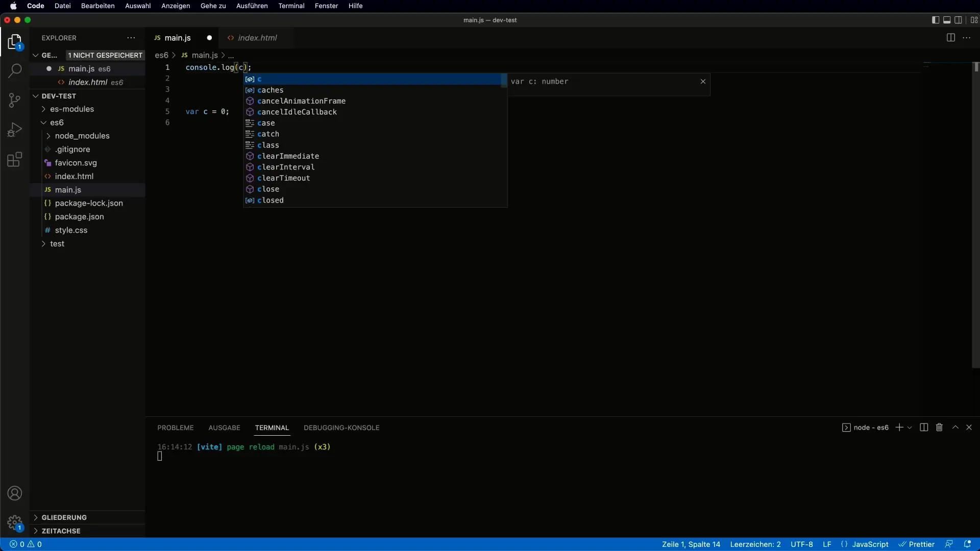Open the Extensions view
The height and width of the screenshot is (551, 980).
[x=15, y=160]
